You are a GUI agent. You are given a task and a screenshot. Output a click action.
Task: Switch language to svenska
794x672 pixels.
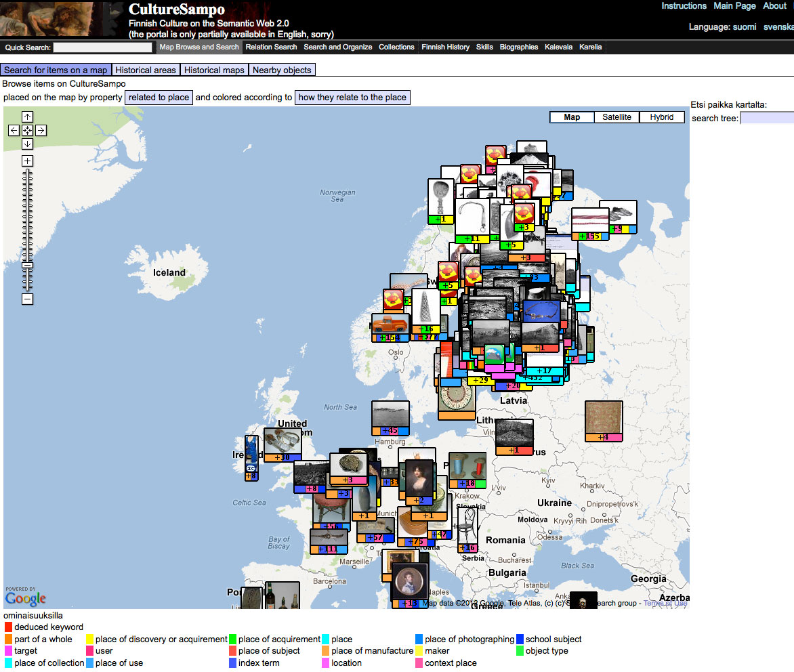click(x=779, y=27)
